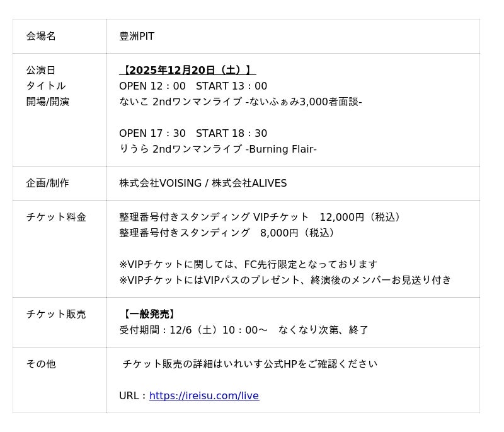Click the チケット料金 row label
Screen dimensions: 504x432
(56, 218)
